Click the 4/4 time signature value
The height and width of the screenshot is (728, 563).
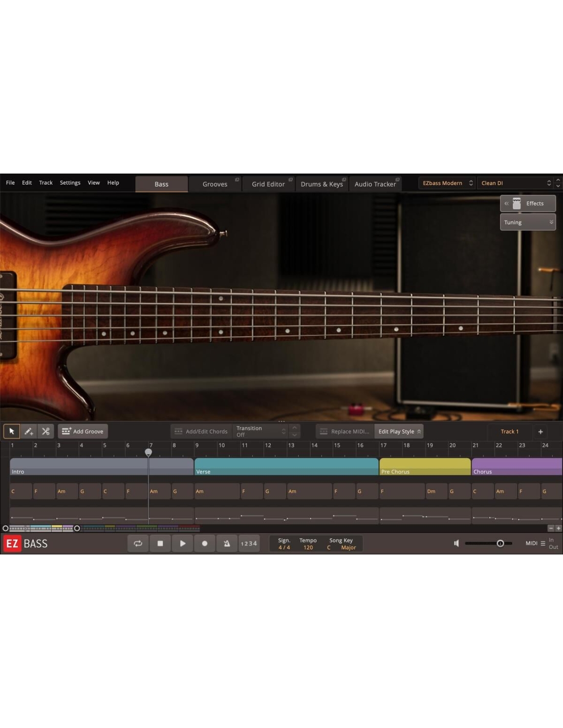point(284,547)
